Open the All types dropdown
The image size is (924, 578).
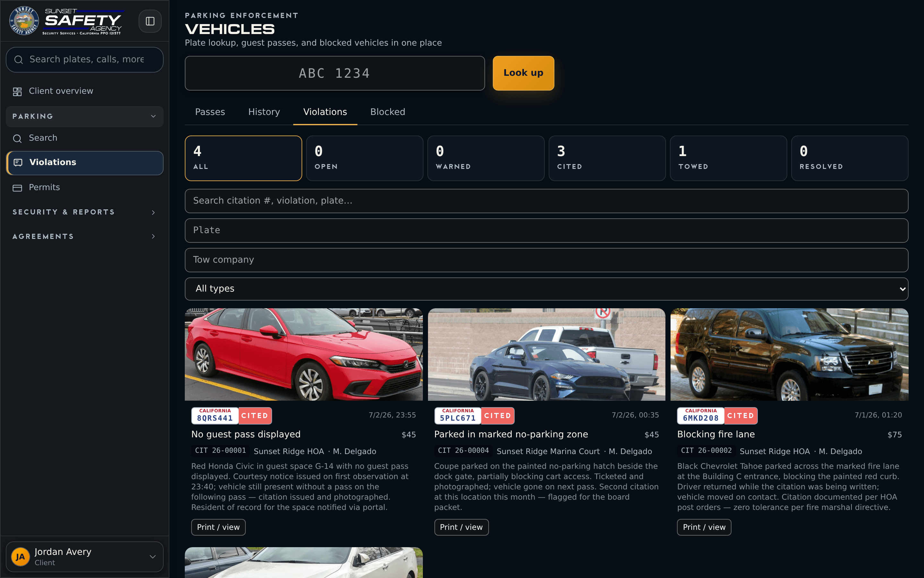[x=546, y=289]
